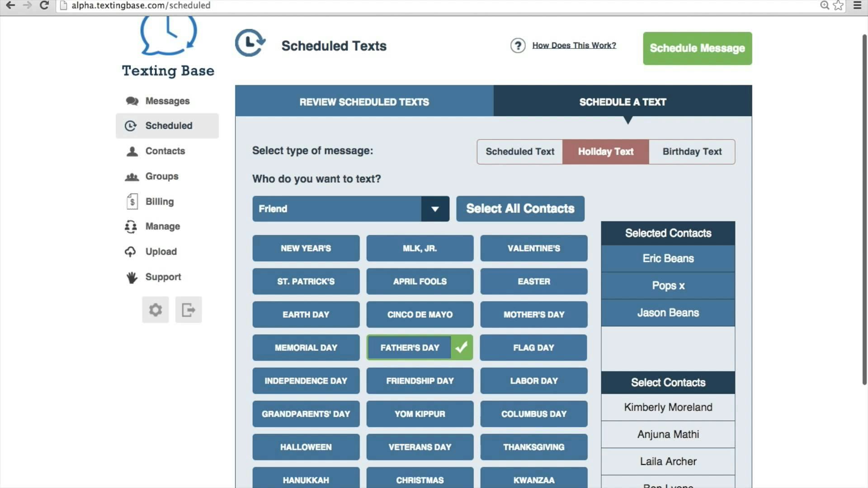
Task: Select the Schedule a Text tab
Action: point(623,102)
